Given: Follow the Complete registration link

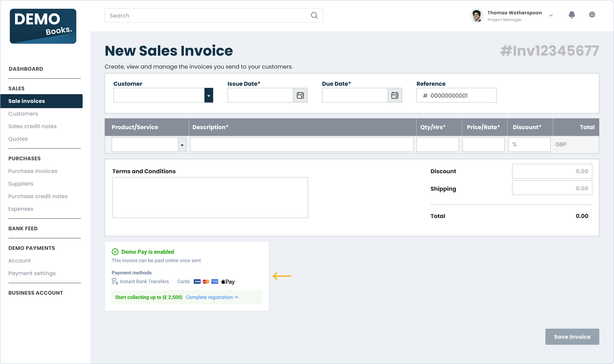Looking at the screenshot, I should coord(212,297).
